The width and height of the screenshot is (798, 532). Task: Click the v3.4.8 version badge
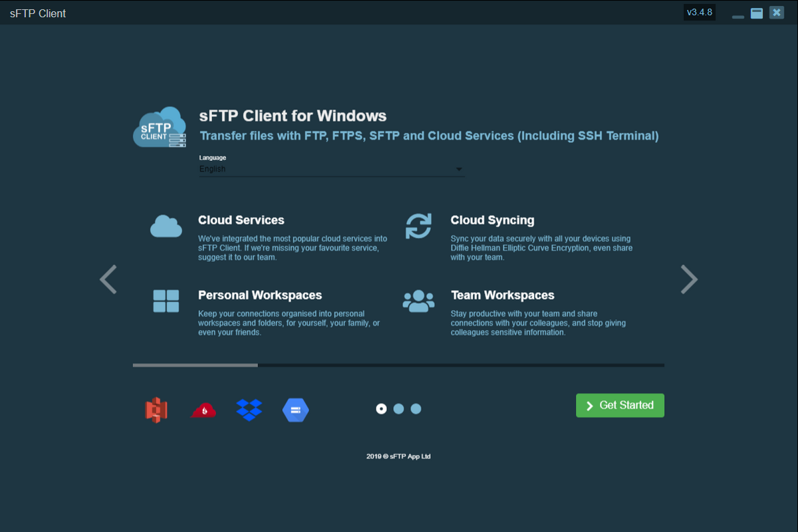pos(700,13)
